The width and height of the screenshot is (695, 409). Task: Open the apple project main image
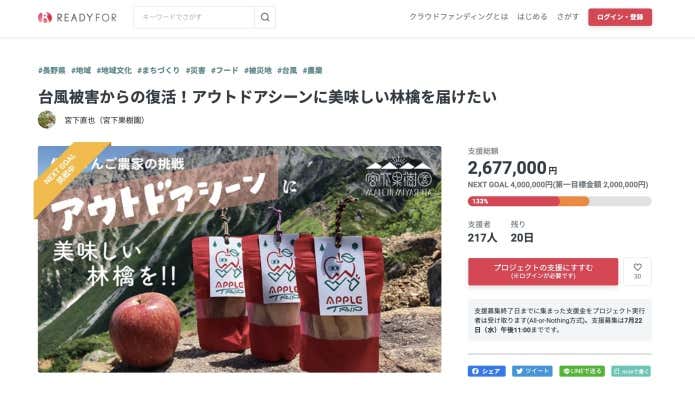[239, 259]
